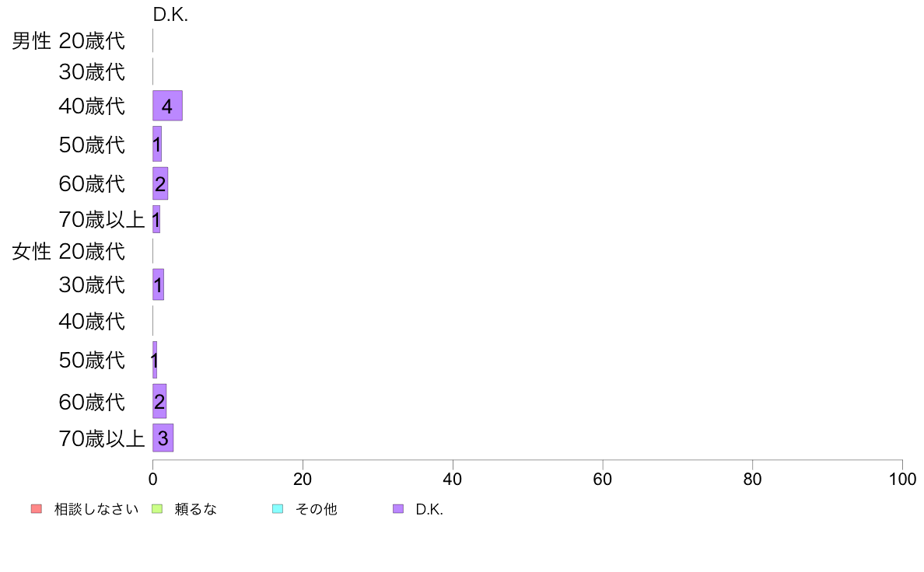Select the 女性 30歳代 bar showing 1
924x572 pixels.
point(158,285)
